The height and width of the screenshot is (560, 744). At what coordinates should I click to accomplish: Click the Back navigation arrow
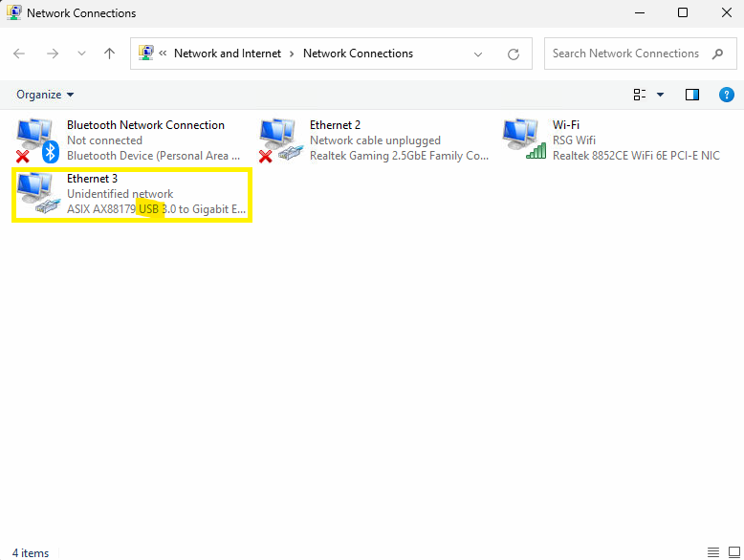(19, 54)
